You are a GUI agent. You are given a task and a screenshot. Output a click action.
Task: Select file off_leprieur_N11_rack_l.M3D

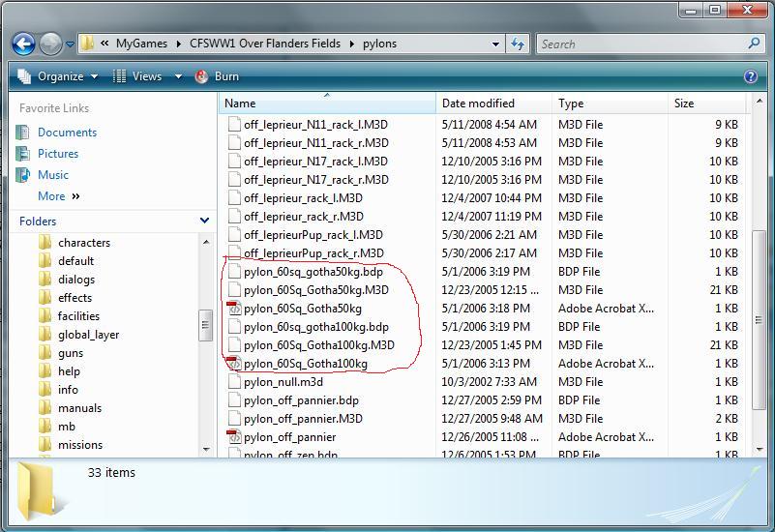315,125
